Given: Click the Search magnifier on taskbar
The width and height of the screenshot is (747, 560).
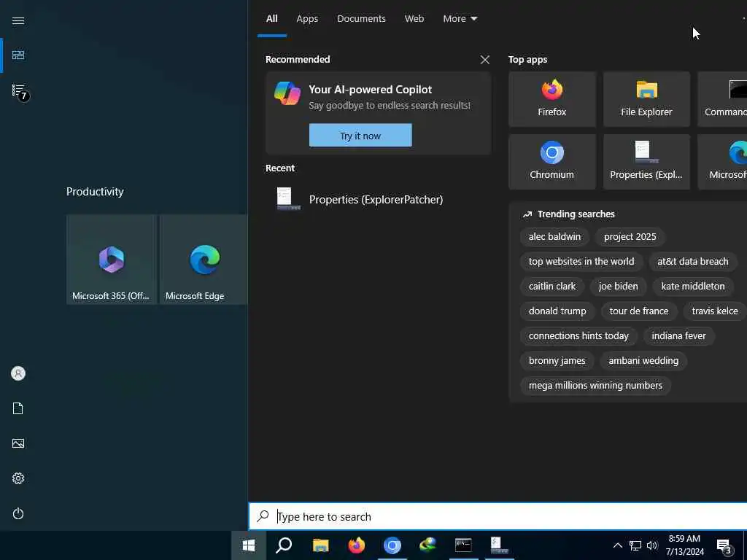Looking at the screenshot, I should coord(284,545).
